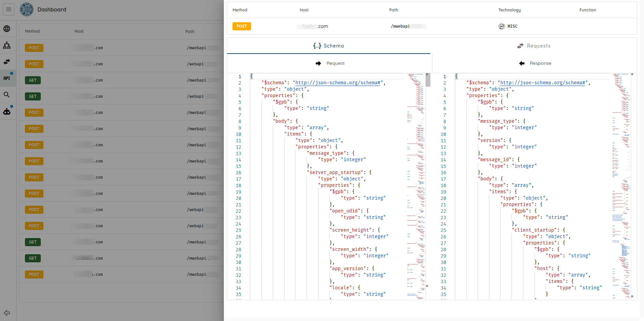The image size is (644, 321).
Task: Select the first GET /mwebapi row badge
Action: click(x=33, y=80)
